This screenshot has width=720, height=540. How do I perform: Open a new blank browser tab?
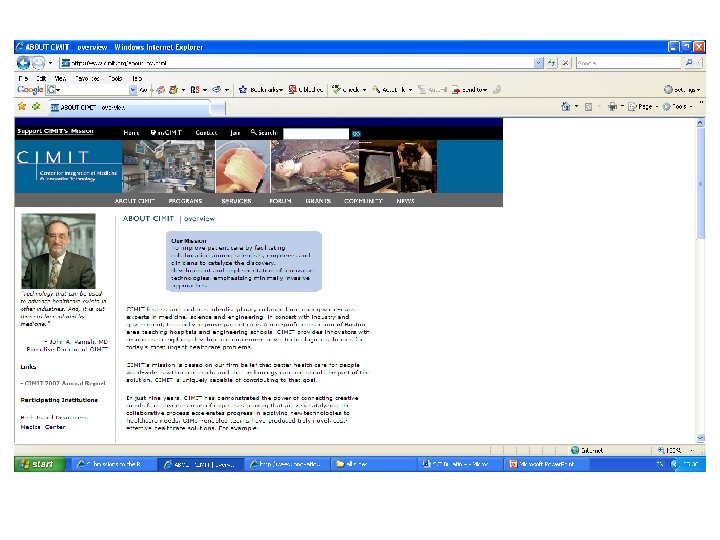pos(218,108)
